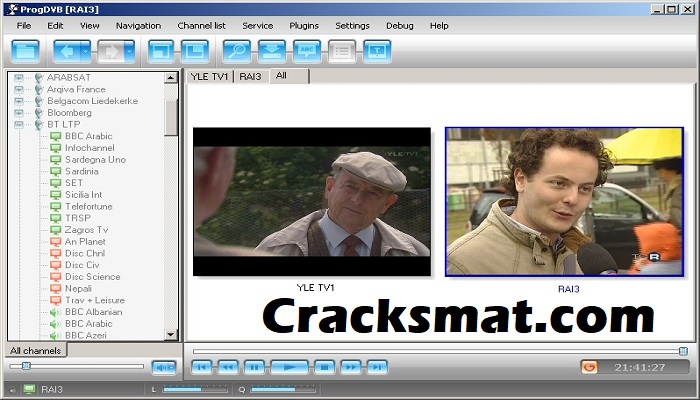Click the magnifier search channels icon
Viewport: 700px width, 400px height.
point(237,51)
